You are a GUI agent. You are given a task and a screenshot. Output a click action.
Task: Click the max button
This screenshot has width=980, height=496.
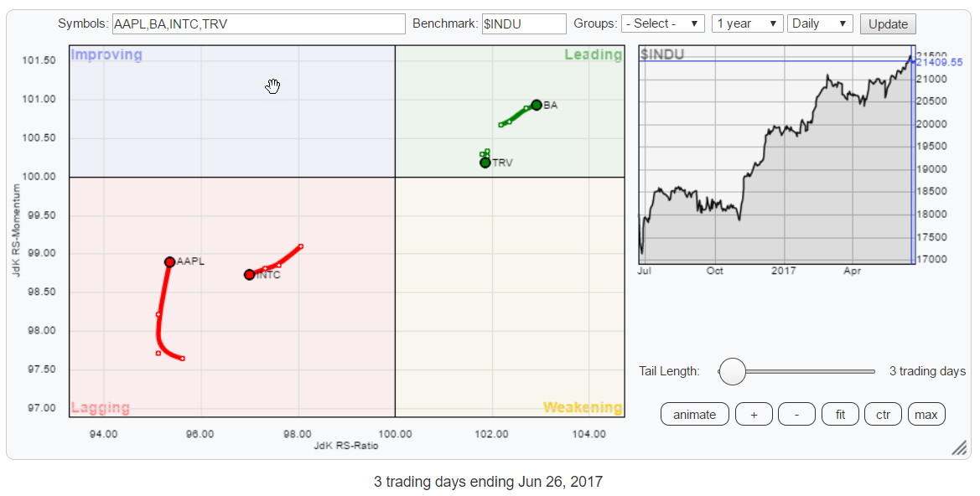[926, 414]
